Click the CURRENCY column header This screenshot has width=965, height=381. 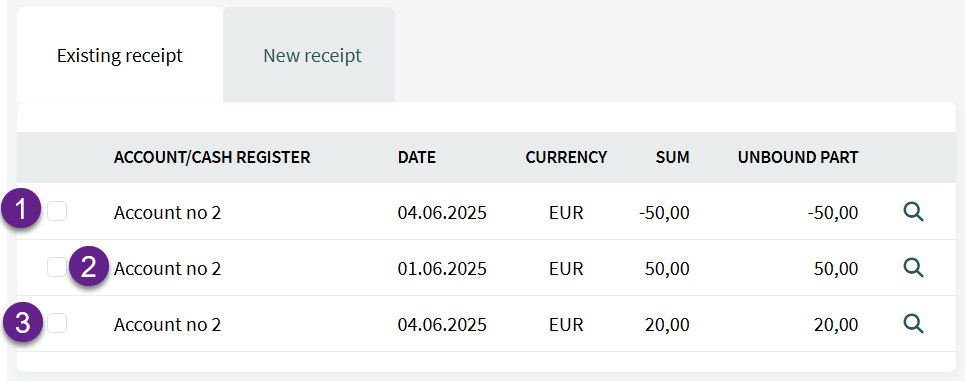pyautogui.click(x=566, y=158)
